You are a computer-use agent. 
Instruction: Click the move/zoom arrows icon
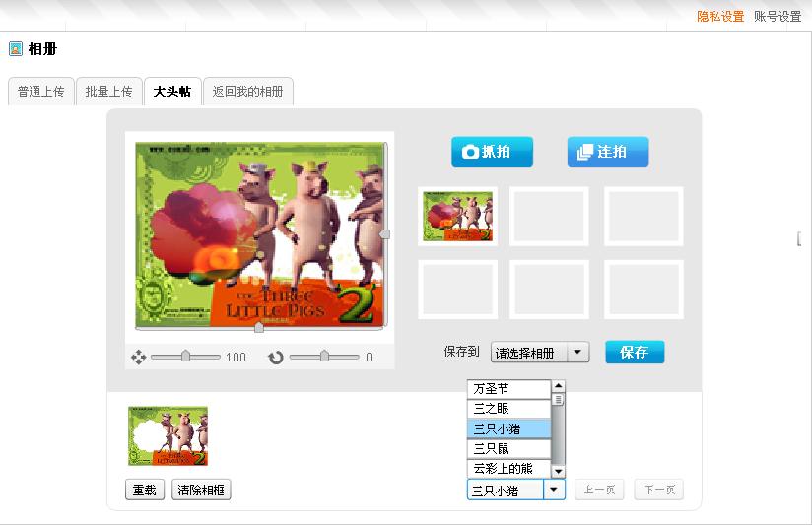(138, 357)
